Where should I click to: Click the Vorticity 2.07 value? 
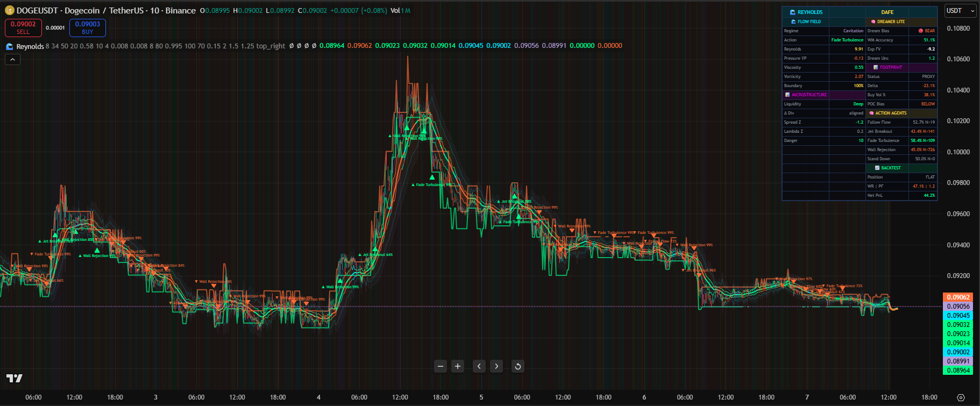[x=859, y=76]
